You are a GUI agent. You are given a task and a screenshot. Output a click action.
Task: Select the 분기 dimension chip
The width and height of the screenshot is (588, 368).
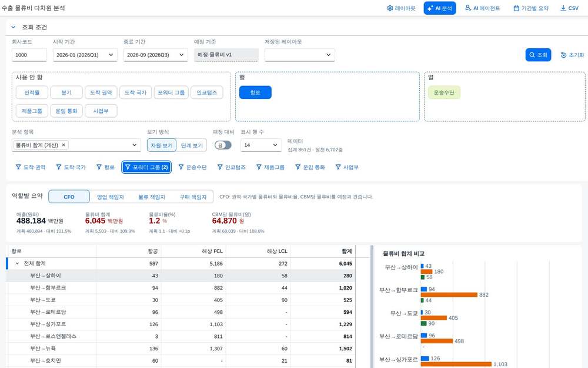coord(66,92)
